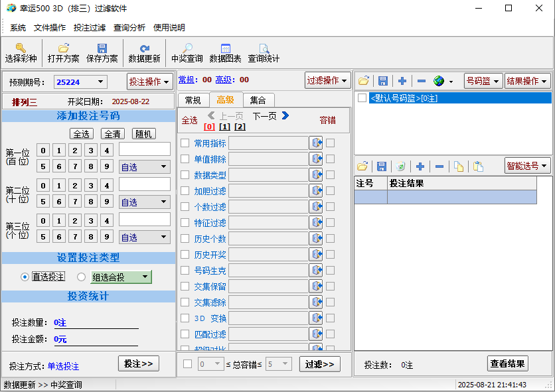555x392 pixels.
Task: Open the 智能选号 dropdown
Action: pyautogui.click(x=528, y=166)
